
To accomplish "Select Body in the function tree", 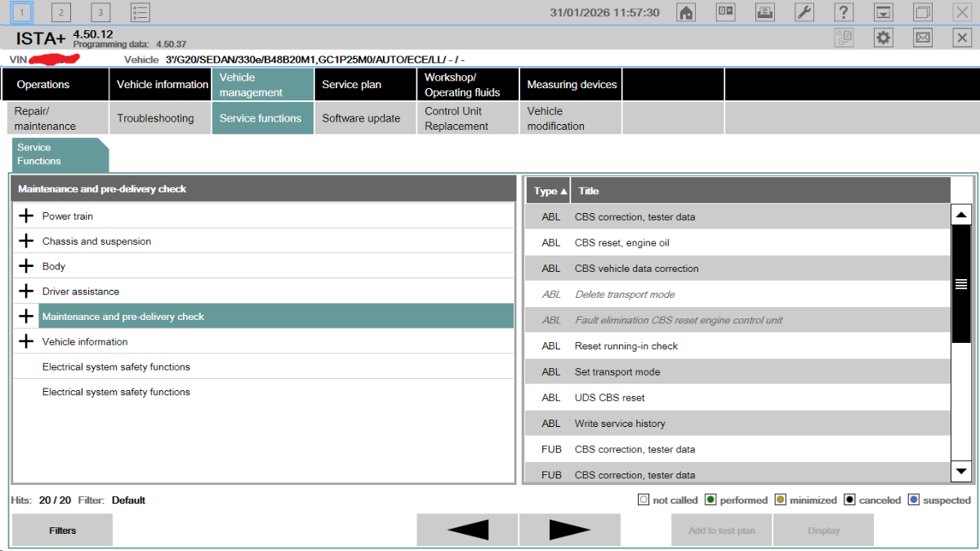I will click(x=54, y=267).
